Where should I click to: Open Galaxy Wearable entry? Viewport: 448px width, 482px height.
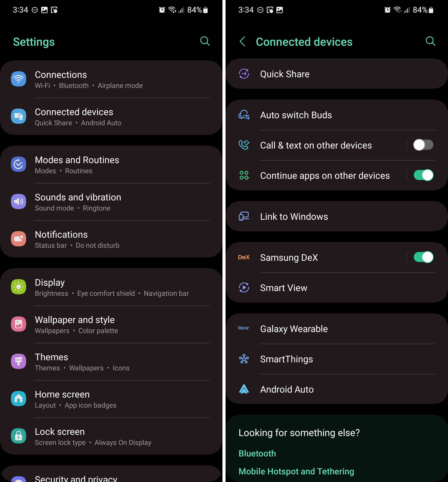pos(337,329)
